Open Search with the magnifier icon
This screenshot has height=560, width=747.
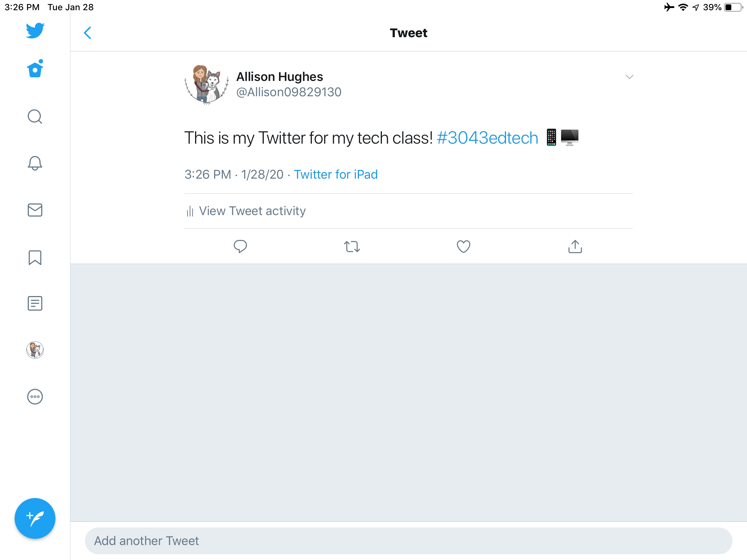pyautogui.click(x=35, y=117)
